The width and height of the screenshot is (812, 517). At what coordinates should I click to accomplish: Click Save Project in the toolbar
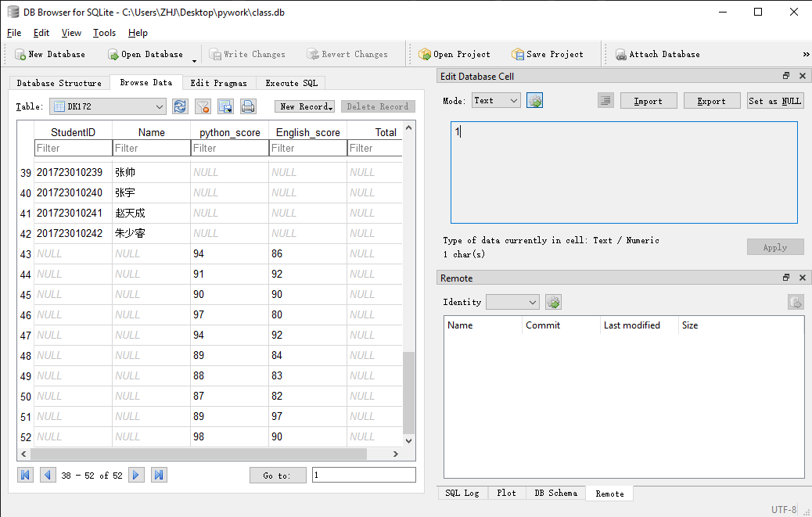click(x=548, y=54)
